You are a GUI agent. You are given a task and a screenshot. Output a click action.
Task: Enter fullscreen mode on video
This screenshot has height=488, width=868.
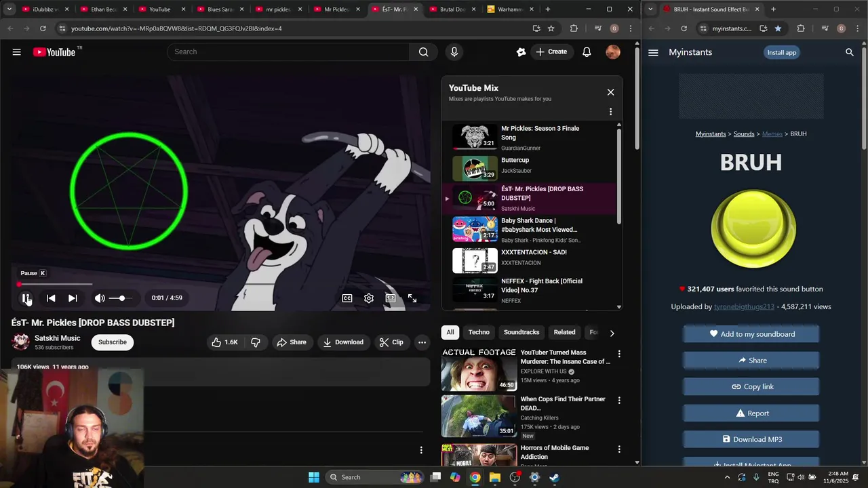(x=412, y=298)
